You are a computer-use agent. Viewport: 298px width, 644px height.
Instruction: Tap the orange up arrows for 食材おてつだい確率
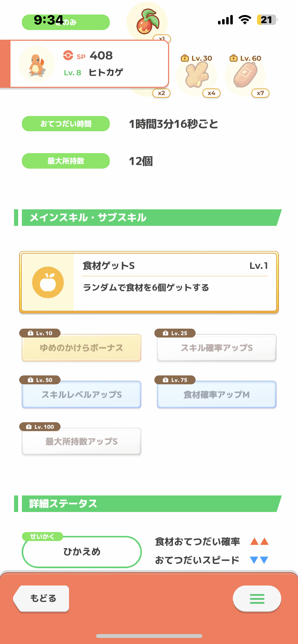point(259,541)
